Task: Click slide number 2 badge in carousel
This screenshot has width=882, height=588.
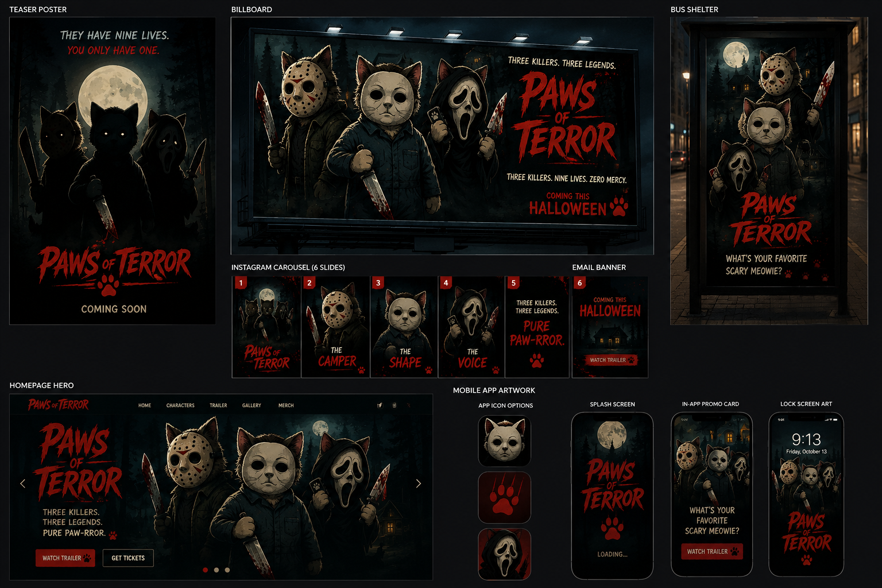Action: tap(310, 283)
